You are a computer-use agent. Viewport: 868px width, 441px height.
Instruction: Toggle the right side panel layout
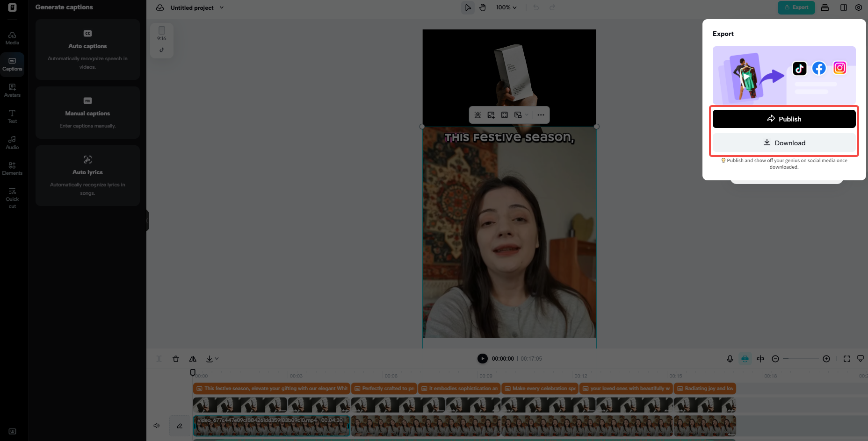click(x=843, y=7)
